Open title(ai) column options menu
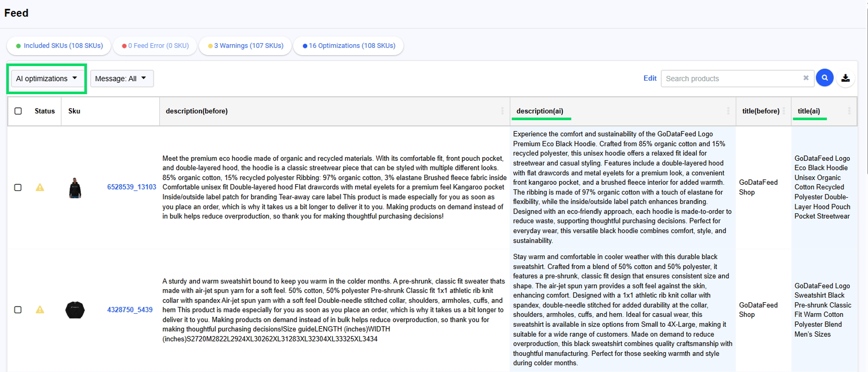This screenshot has width=868, height=372. tap(849, 111)
